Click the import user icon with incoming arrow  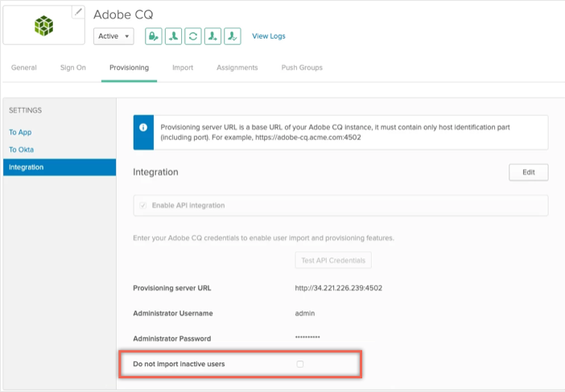point(173,36)
